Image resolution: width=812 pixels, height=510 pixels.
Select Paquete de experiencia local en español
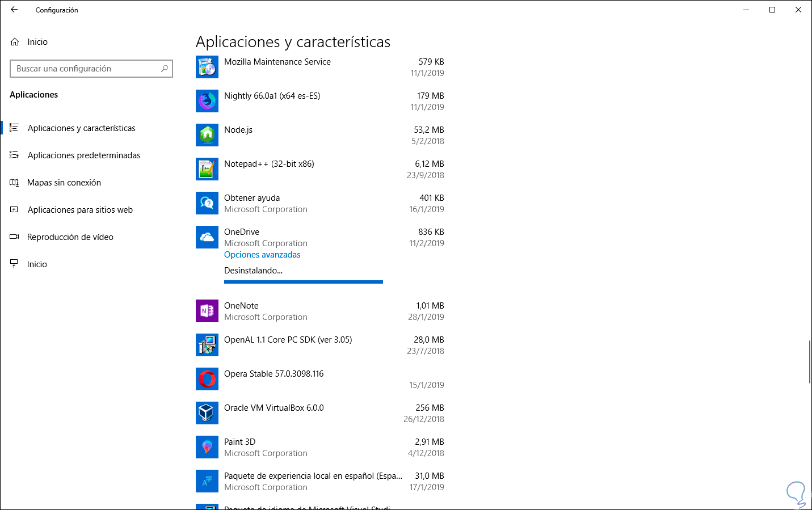pos(313,476)
